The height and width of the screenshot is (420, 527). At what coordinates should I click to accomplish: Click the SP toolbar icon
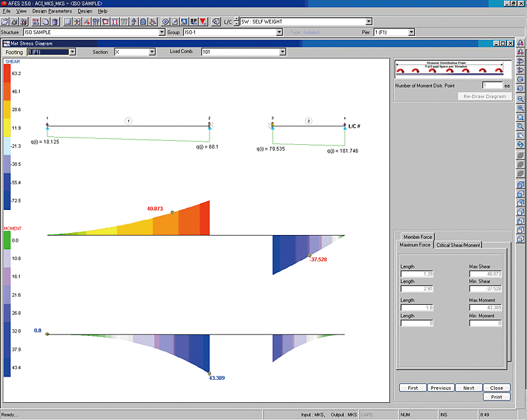coord(194,22)
